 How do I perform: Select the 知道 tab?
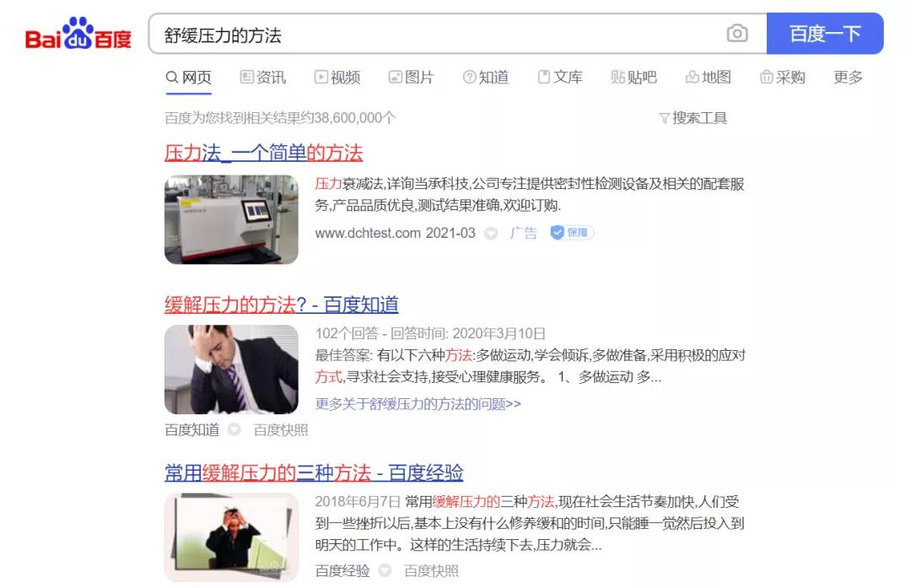click(486, 77)
